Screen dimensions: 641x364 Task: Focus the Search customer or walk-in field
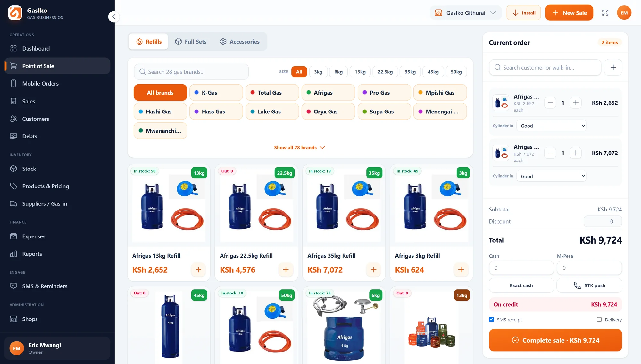(x=545, y=68)
